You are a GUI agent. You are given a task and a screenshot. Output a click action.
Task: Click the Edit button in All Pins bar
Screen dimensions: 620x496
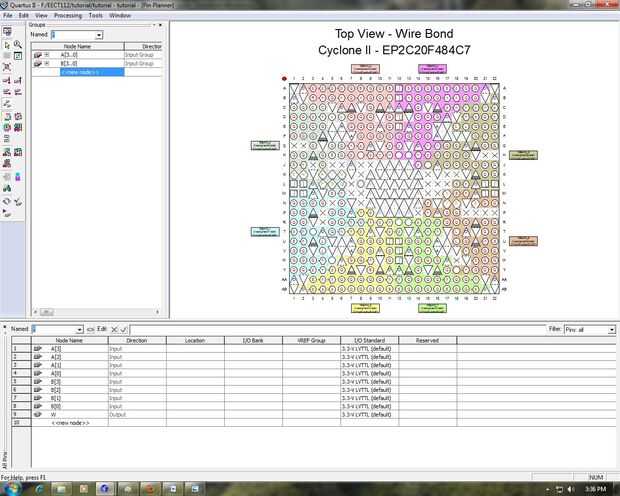point(102,329)
